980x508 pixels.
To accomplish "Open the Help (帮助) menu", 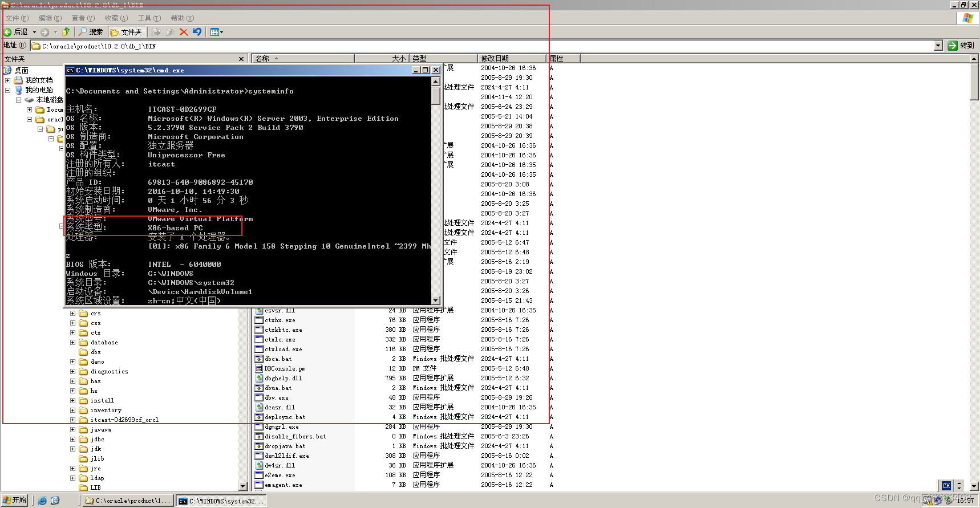I will pyautogui.click(x=182, y=18).
